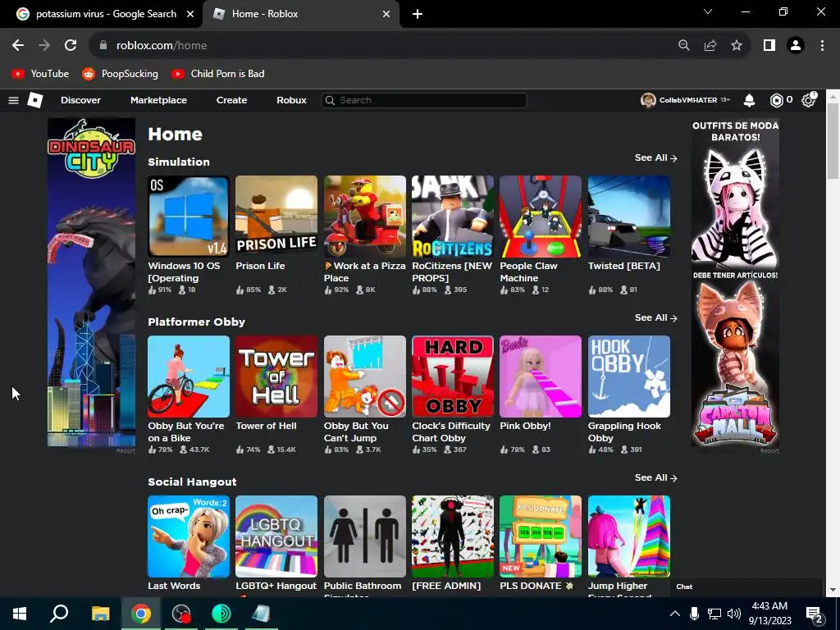The image size is (840, 630).
Task: Close the potassium virus Google tab
Action: [x=190, y=15]
